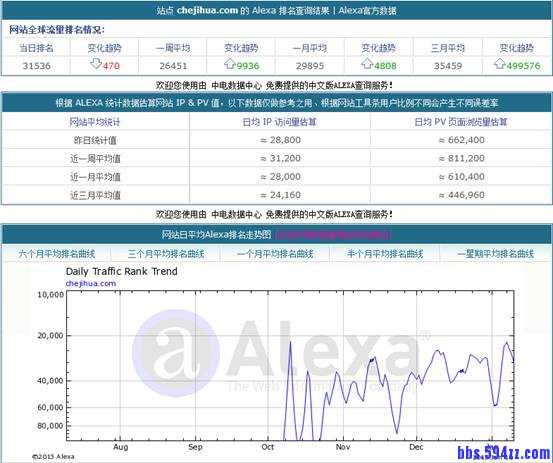The height and width of the screenshot is (463, 553).
Task: Click the 日均 IP 访问量估算 header
Action: pyautogui.click(x=280, y=122)
